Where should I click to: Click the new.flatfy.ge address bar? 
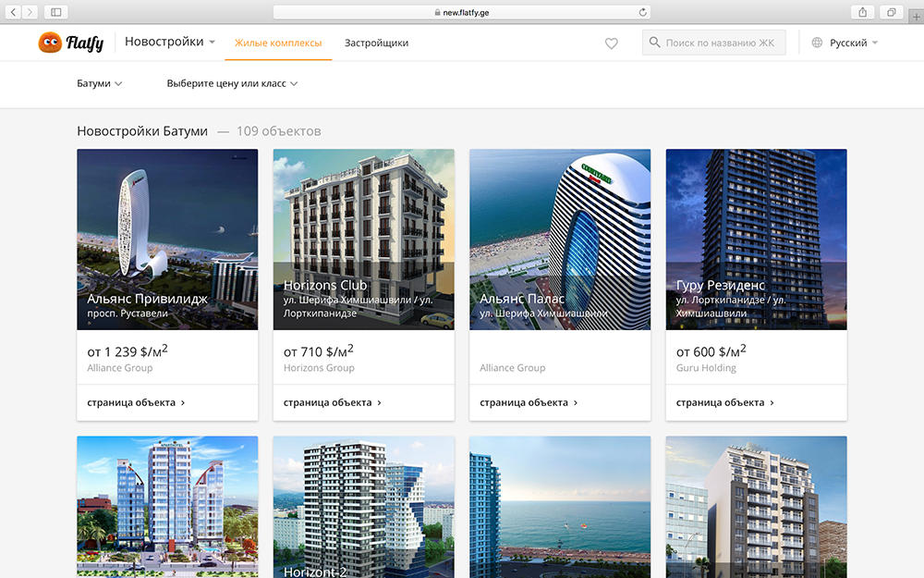pos(462,12)
